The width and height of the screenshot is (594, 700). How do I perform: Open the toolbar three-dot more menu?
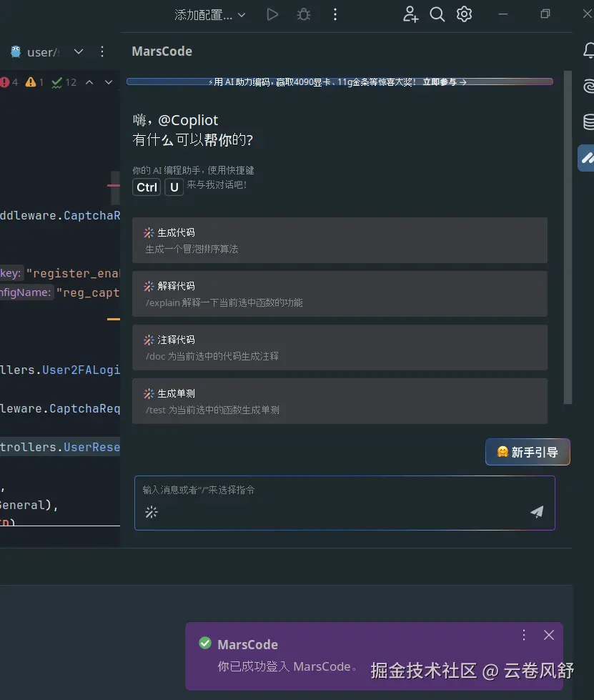[x=335, y=14]
